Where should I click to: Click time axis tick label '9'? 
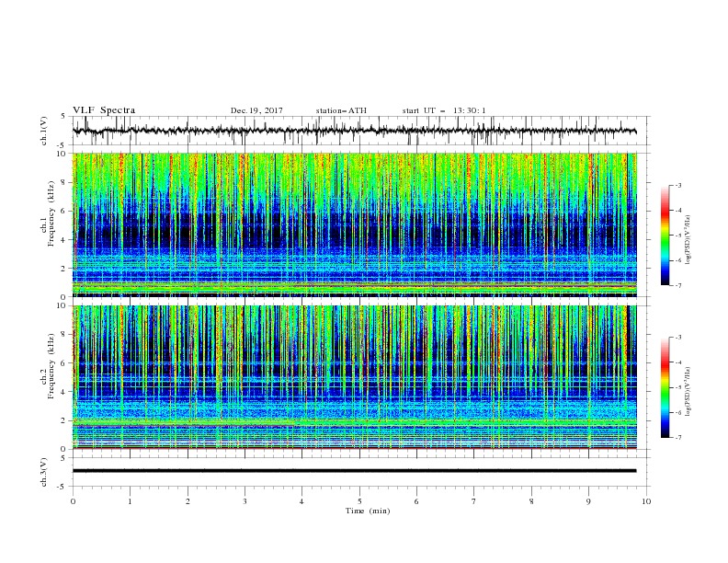pos(588,501)
